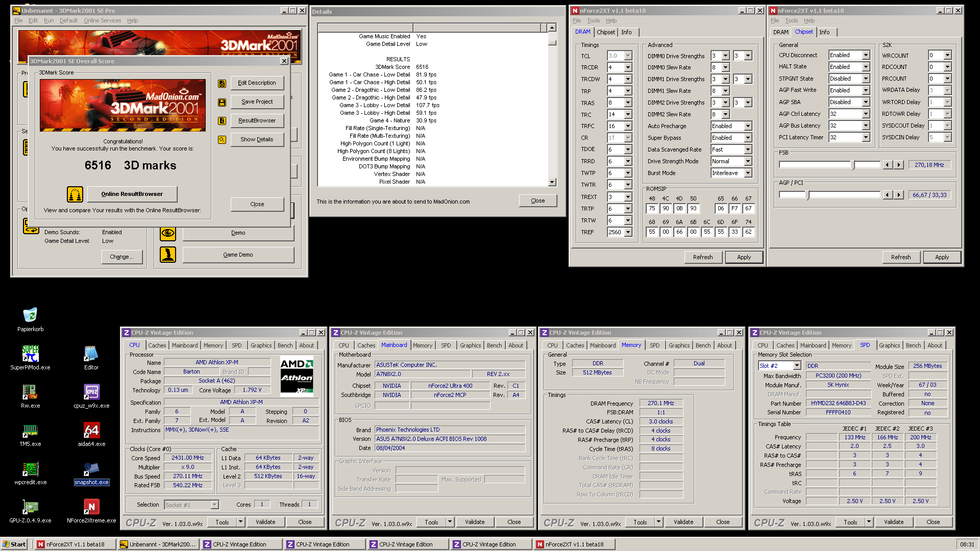Click the Game Demo button
The image size is (980, 551).
tap(238, 255)
